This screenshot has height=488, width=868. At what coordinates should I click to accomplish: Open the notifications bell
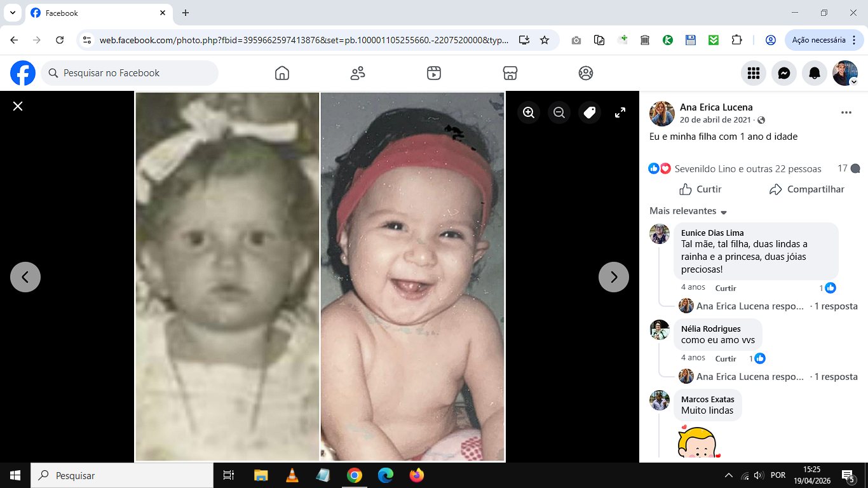815,73
